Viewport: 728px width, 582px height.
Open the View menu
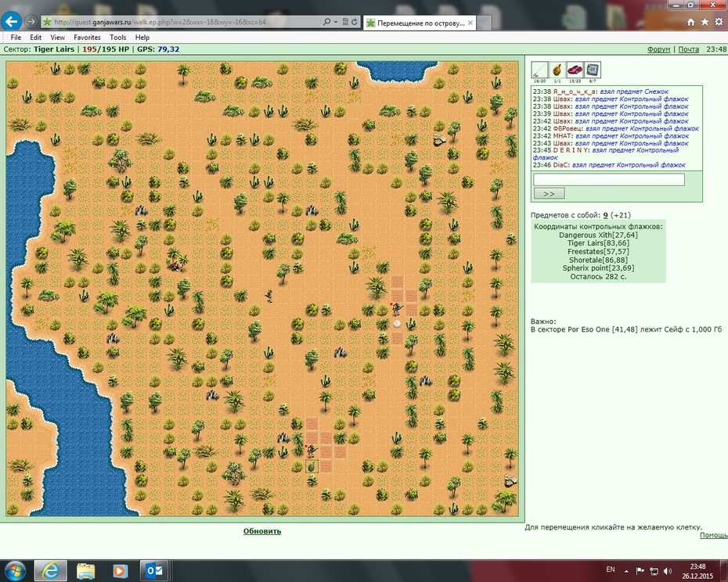point(58,37)
